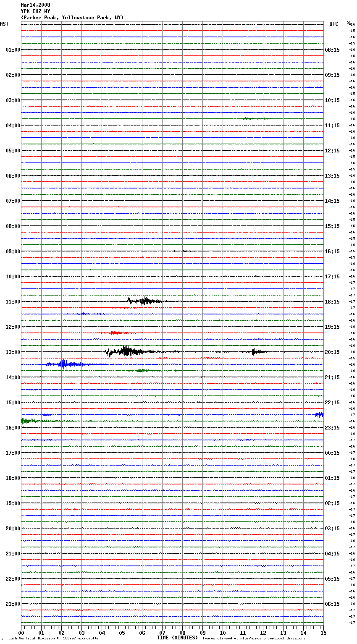The height and width of the screenshot is (644, 357).
Task: Click the MST time zone header
Action: (4, 24)
